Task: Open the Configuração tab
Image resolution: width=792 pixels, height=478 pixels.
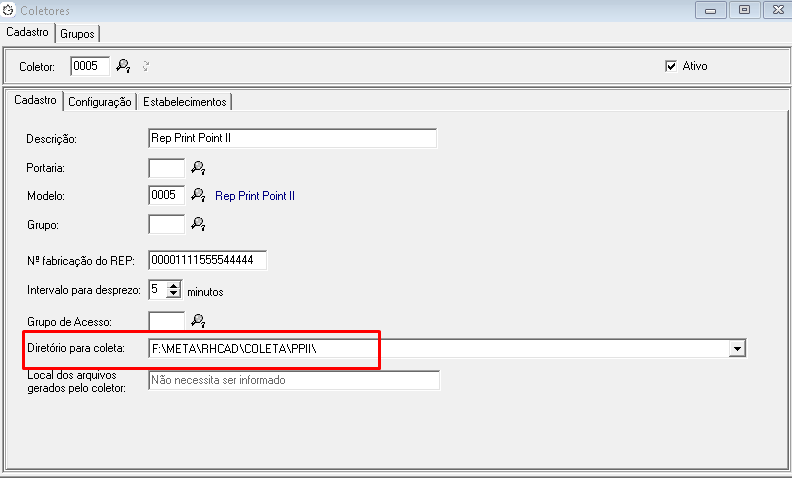Action: (x=99, y=101)
